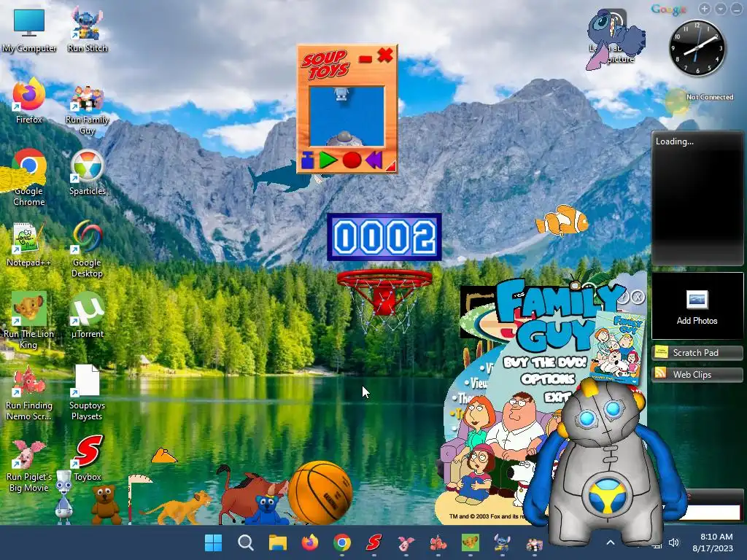The width and height of the screenshot is (747, 560).
Task: Click the Family Guy DVD cover image
Action: pyautogui.click(x=618, y=346)
